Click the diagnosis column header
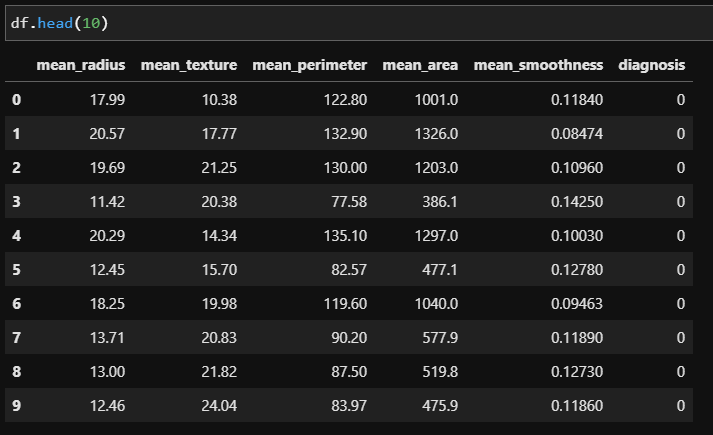This screenshot has height=435, width=713. [652, 66]
